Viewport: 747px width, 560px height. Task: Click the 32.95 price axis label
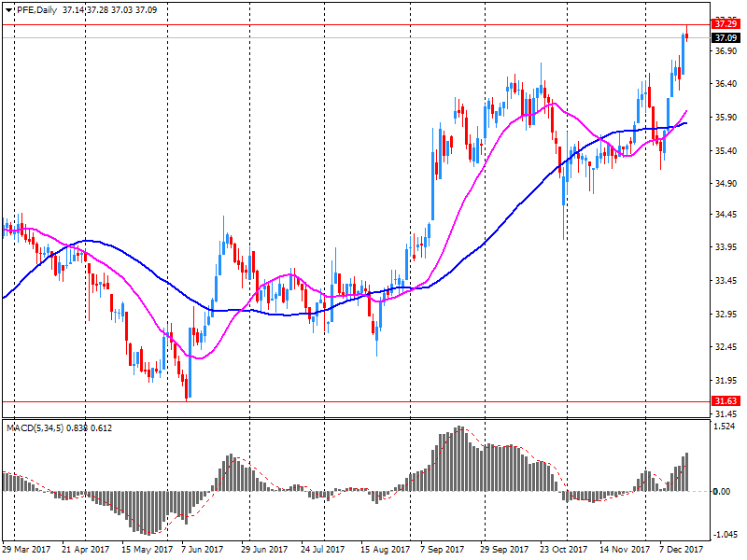click(726, 315)
